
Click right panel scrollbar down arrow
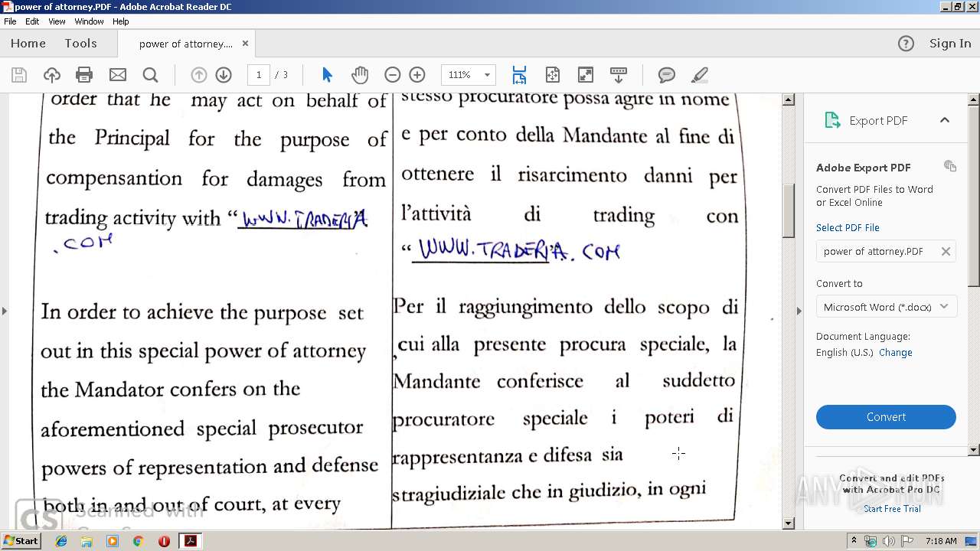[x=974, y=450]
